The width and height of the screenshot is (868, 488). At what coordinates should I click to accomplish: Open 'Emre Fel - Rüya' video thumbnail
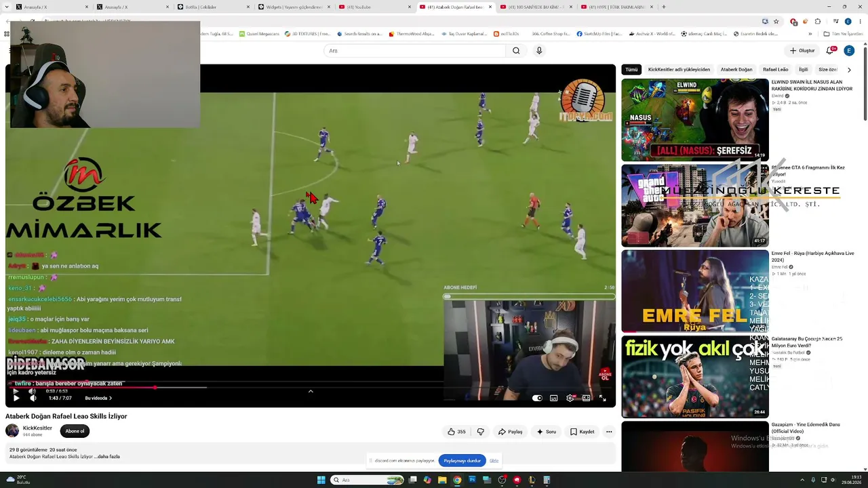coord(695,291)
